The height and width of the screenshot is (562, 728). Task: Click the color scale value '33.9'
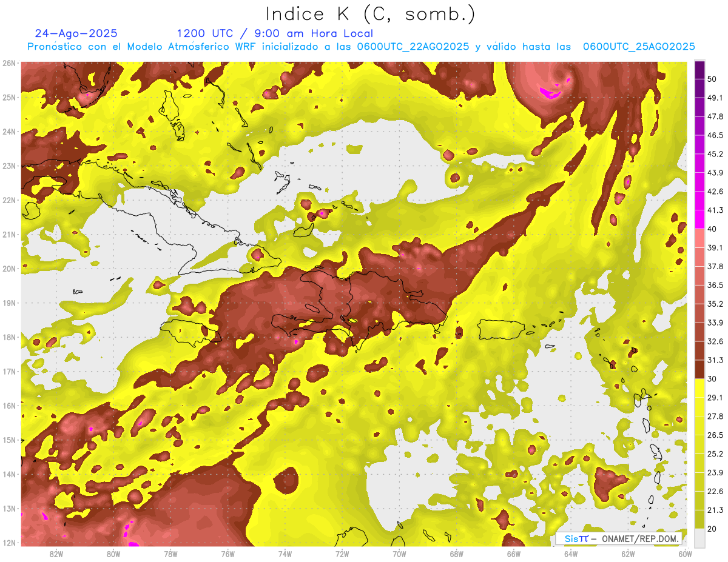(715, 323)
